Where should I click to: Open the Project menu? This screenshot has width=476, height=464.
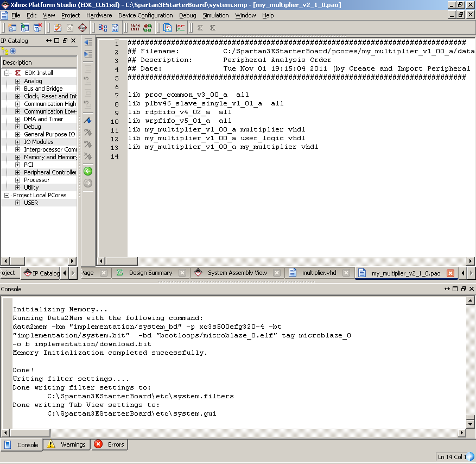71,15
